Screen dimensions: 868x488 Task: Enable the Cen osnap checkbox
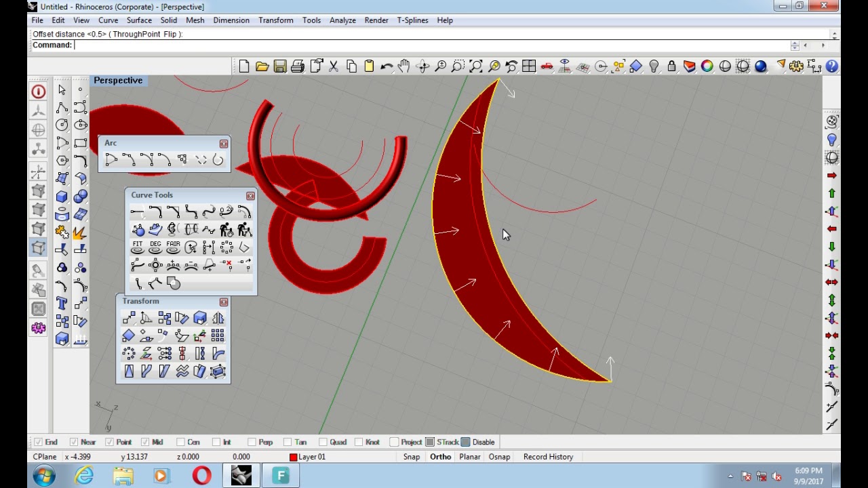pos(180,442)
